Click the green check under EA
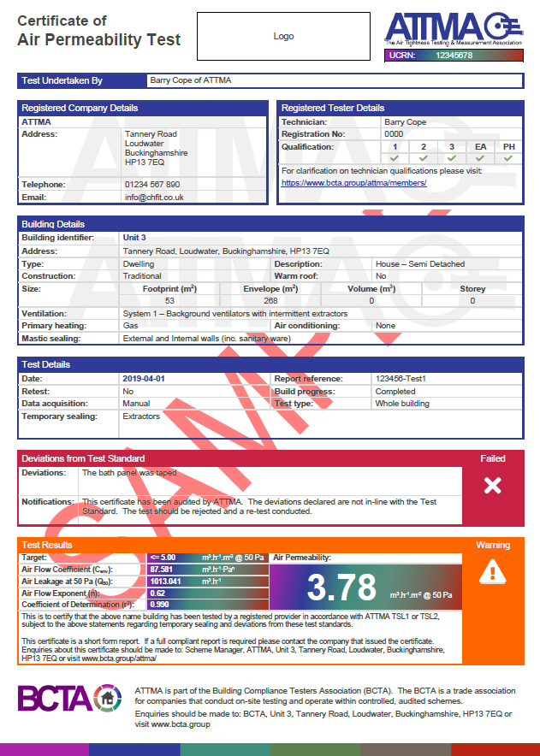The image size is (540, 756). click(x=480, y=158)
